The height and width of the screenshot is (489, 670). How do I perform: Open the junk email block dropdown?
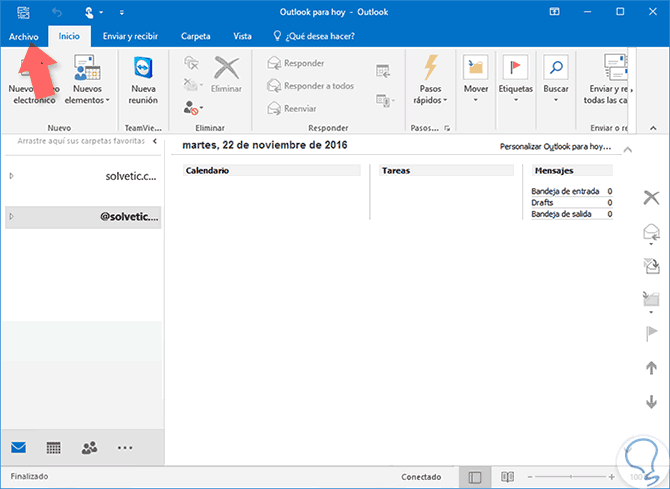pyautogui.click(x=193, y=108)
